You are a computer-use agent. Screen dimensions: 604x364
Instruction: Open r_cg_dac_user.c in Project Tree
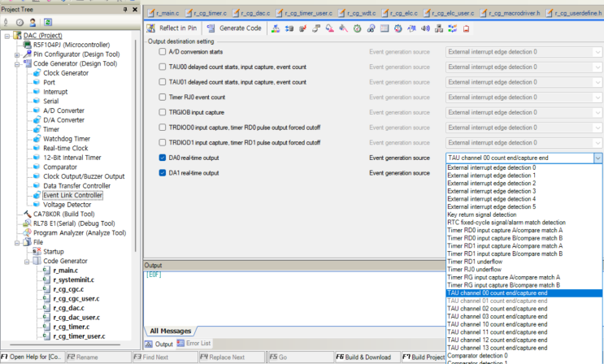point(76,318)
